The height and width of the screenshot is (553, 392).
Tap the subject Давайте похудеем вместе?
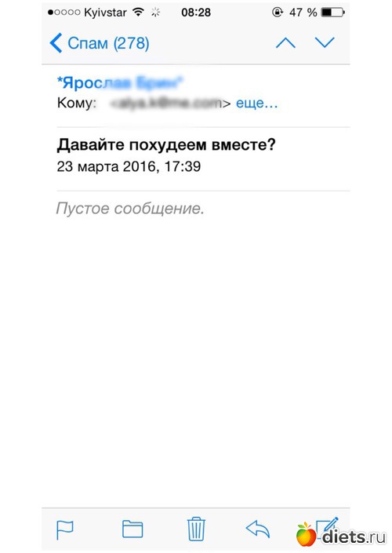pos(166,144)
